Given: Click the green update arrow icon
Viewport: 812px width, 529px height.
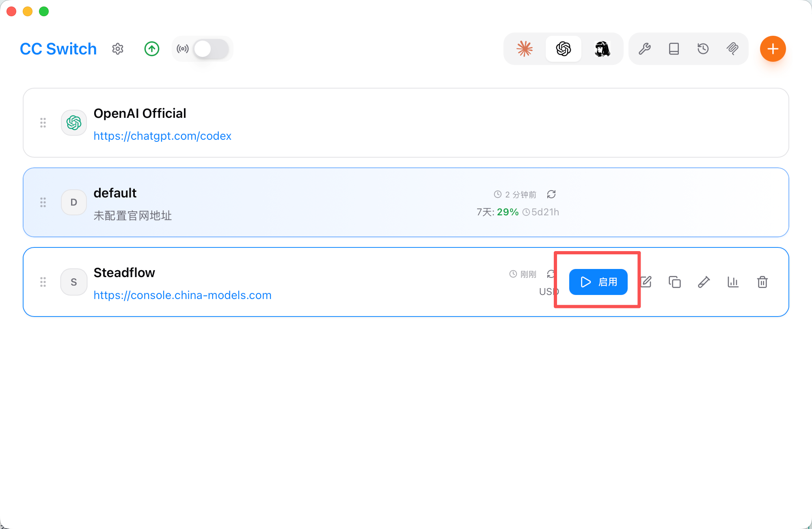Looking at the screenshot, I should tap(152, 49).
